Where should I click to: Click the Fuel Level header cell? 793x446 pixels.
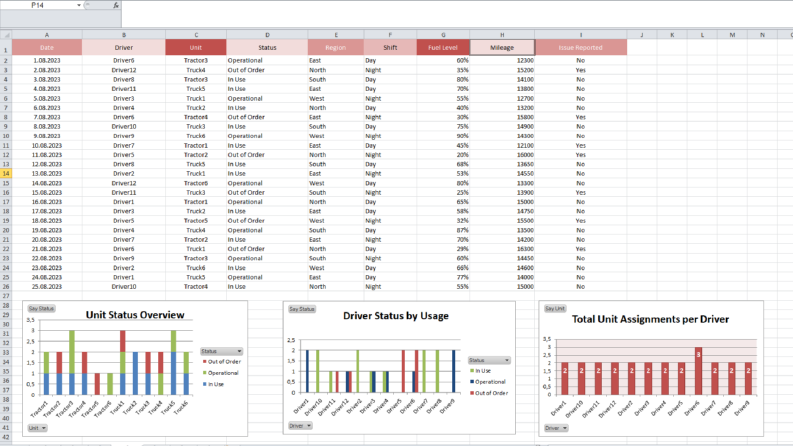[x=444, y=48]
